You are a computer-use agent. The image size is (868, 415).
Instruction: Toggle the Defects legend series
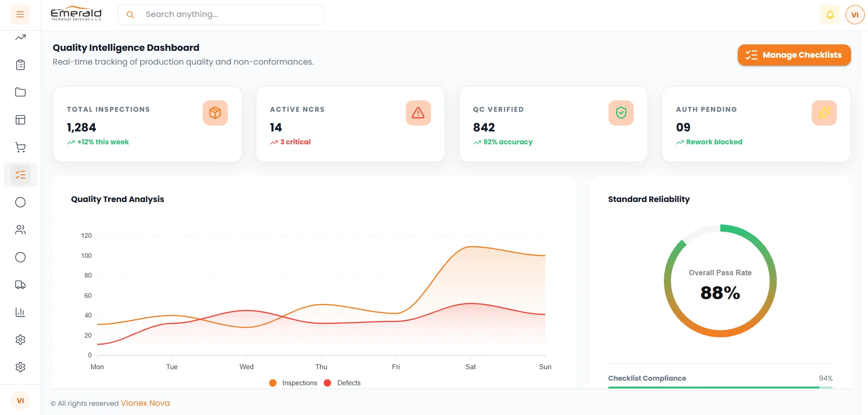342,383
